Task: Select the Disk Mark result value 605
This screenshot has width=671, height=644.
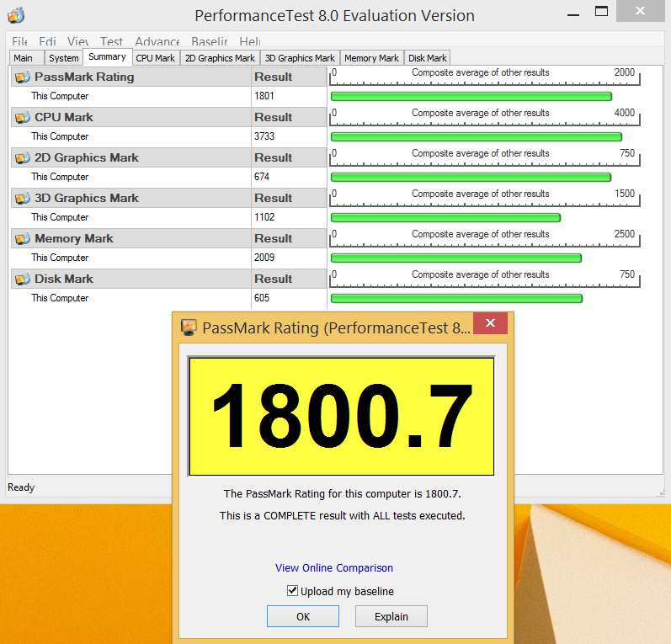Action: click(262, 298)
